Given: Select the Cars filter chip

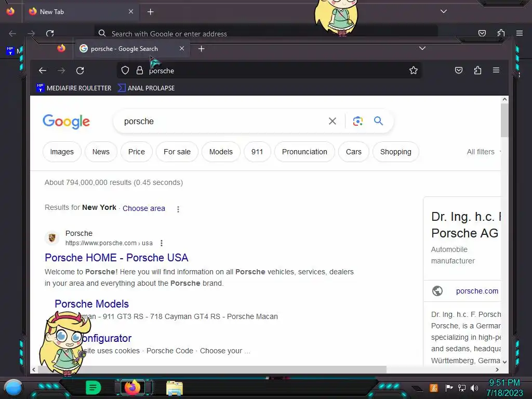Looking at the screenshot, I should pyautogui.click(x=353, y=152).
